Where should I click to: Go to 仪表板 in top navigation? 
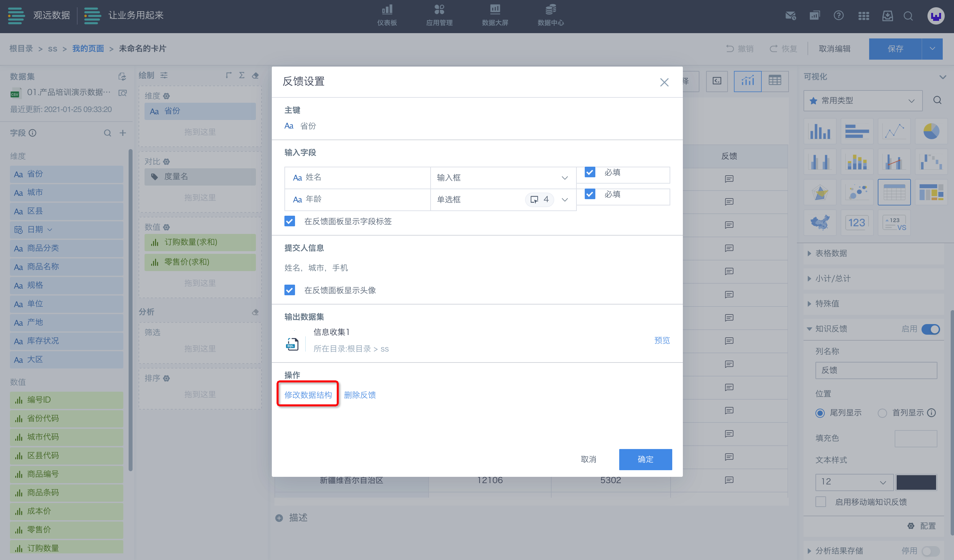(387, 15)
